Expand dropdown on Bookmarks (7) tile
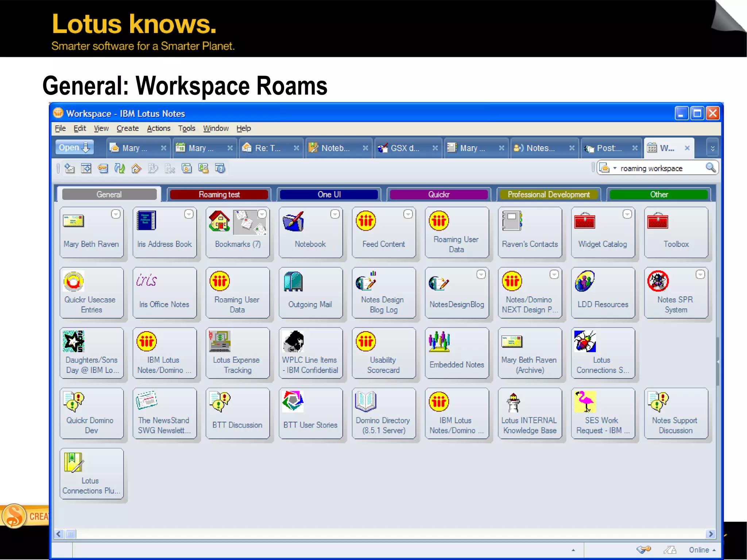Image resolution: width=747 pixels, height=560 pixels. click(262, 214)
